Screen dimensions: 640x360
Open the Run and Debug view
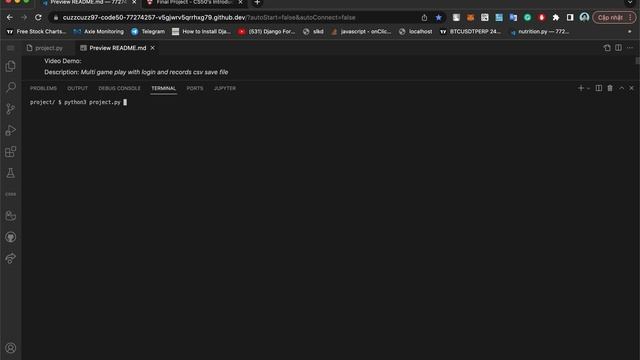pos(11,131)
